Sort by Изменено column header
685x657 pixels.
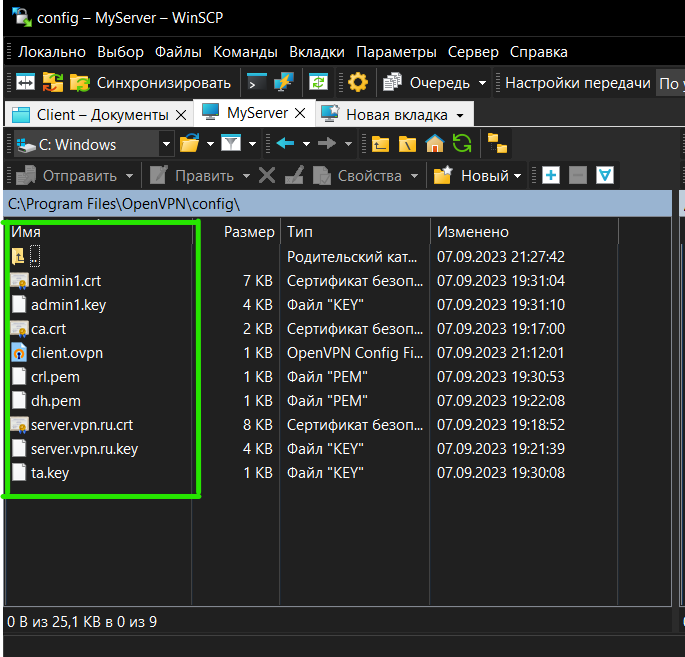[473, 232]
